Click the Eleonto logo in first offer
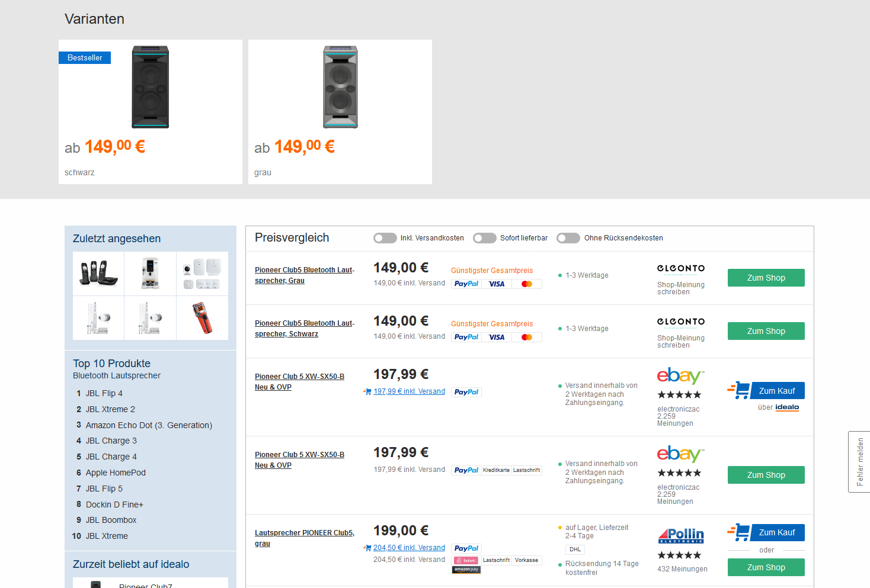The height and width of the screenshot is (588, 870). 681,269
